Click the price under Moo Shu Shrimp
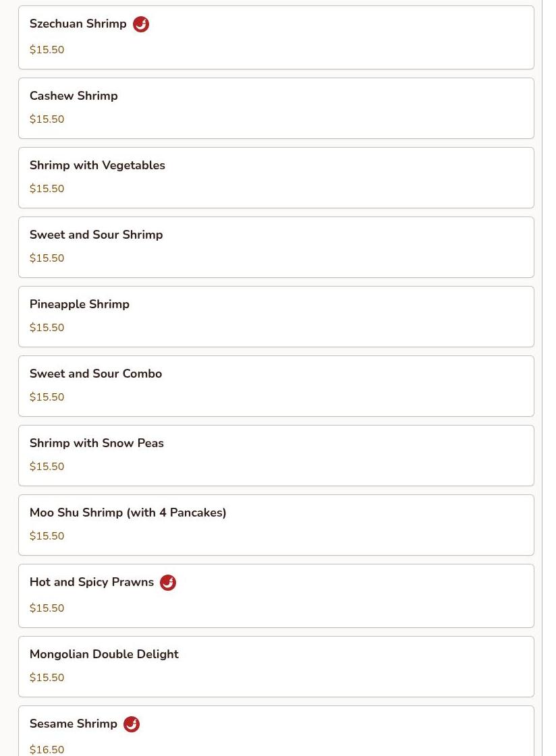Screen dimensions: 556x756 coord(47,535)
